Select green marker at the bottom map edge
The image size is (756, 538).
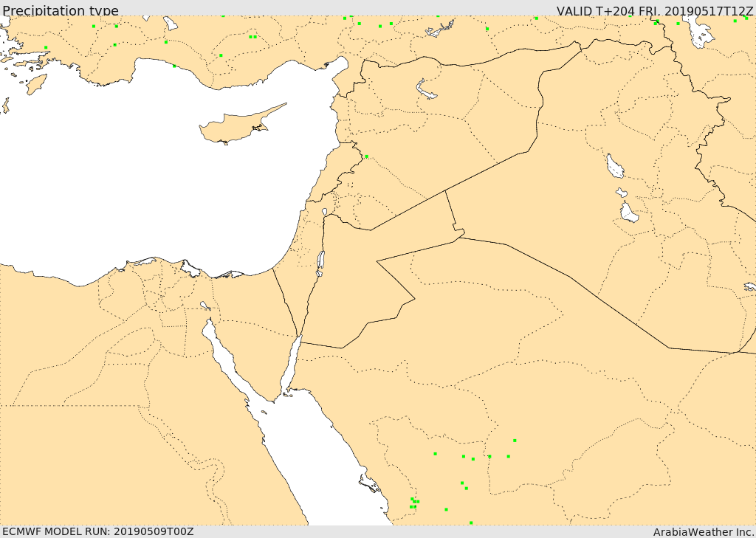(471, 523)
